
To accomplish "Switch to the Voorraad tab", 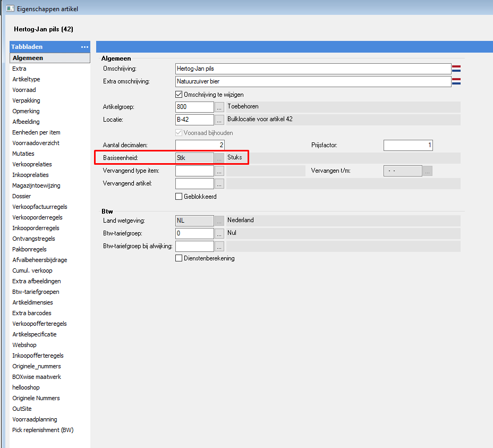I will 24,90.
